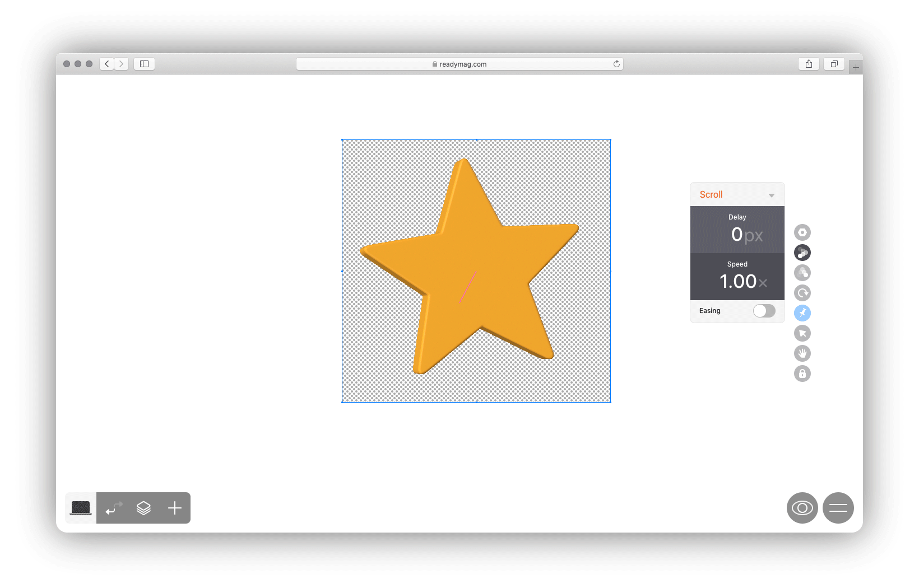
Task: Open the hexagon settings widget icon
Action: pos(802,232)
